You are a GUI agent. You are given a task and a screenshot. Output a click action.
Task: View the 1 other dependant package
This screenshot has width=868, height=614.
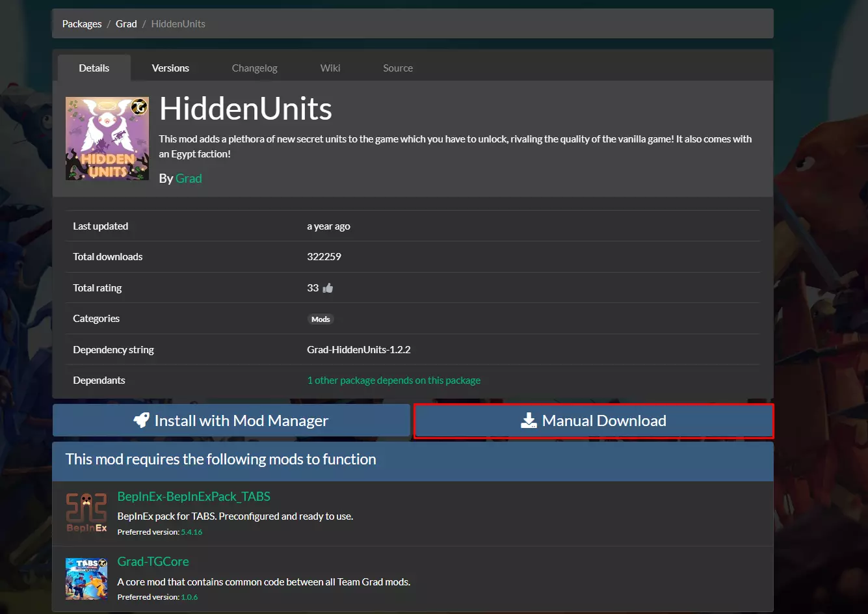pyautogui.click(x=394, y=380)
